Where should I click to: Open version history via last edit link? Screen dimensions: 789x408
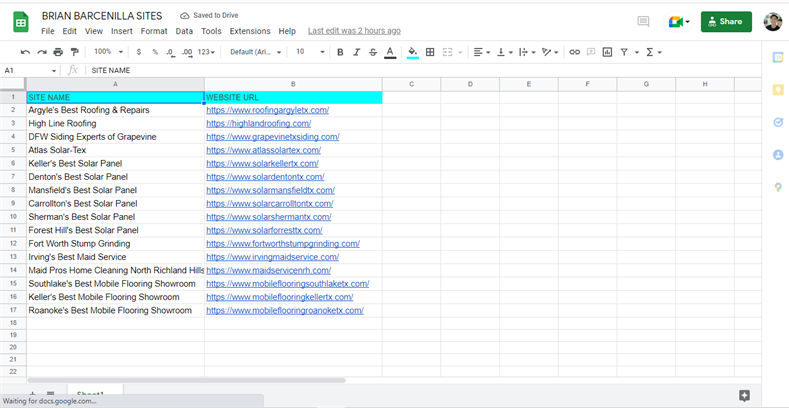354,31
